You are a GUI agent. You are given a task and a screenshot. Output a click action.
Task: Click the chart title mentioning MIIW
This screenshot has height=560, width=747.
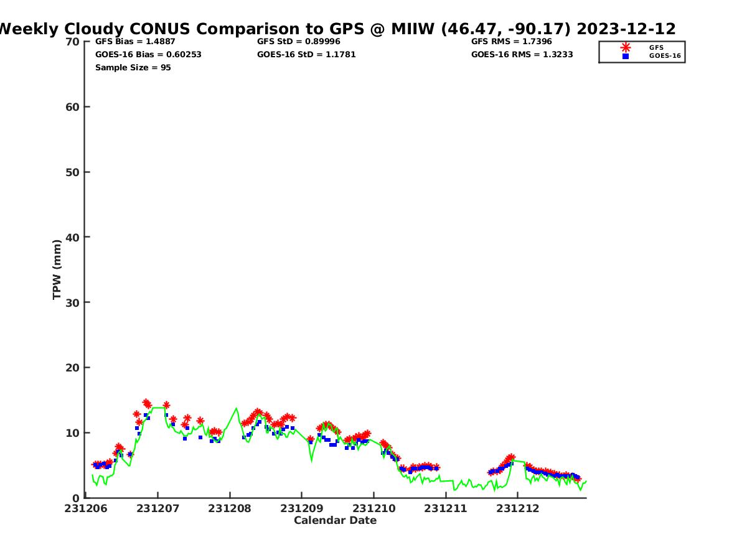point(336,29)
